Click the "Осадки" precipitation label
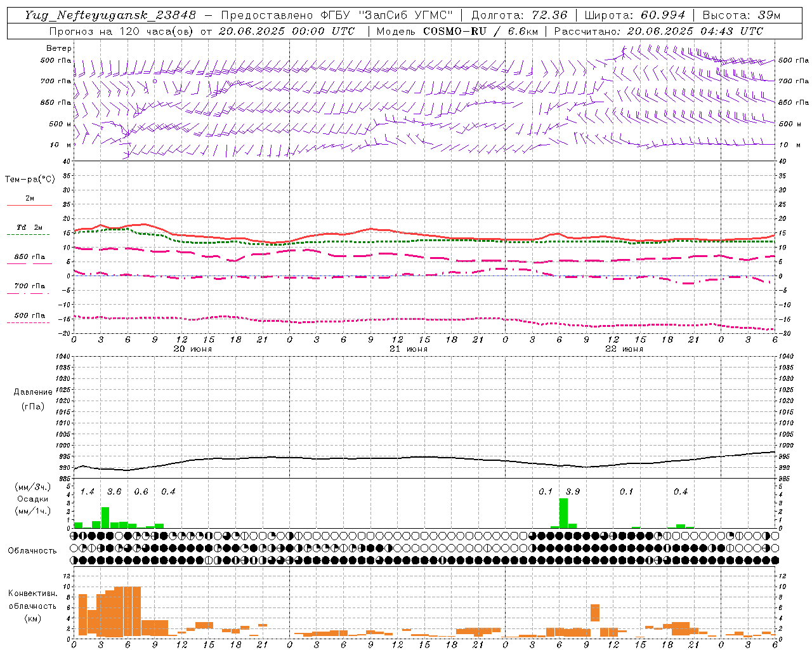This screenshot has width=812, height=650. pos(33,499)
